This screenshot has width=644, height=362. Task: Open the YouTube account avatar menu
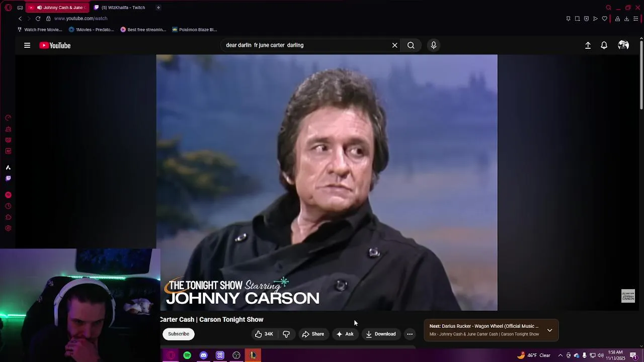click(x=623, y=45)
